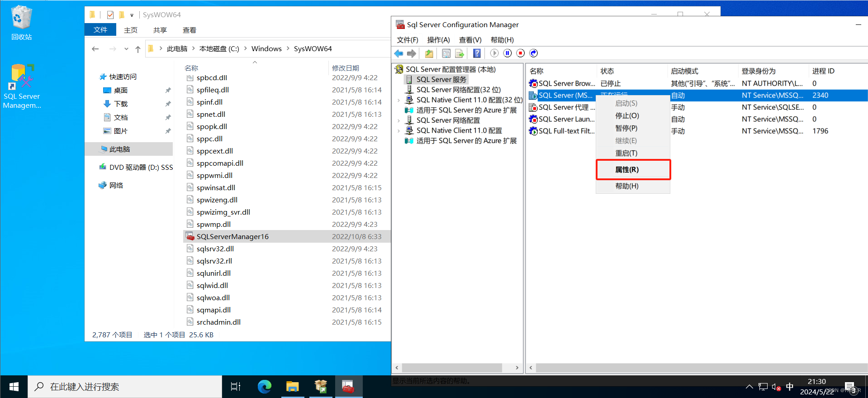Open the quick access toolbar dropdown arrow
The width and height of the screenshot is (868, 398).
tap(132, 15)
